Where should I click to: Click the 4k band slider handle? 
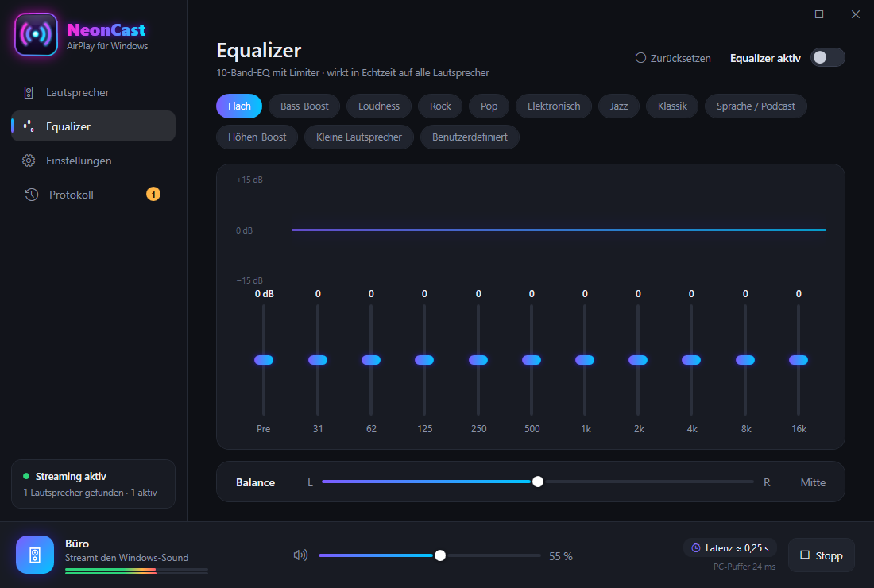(x=691, y=360)
